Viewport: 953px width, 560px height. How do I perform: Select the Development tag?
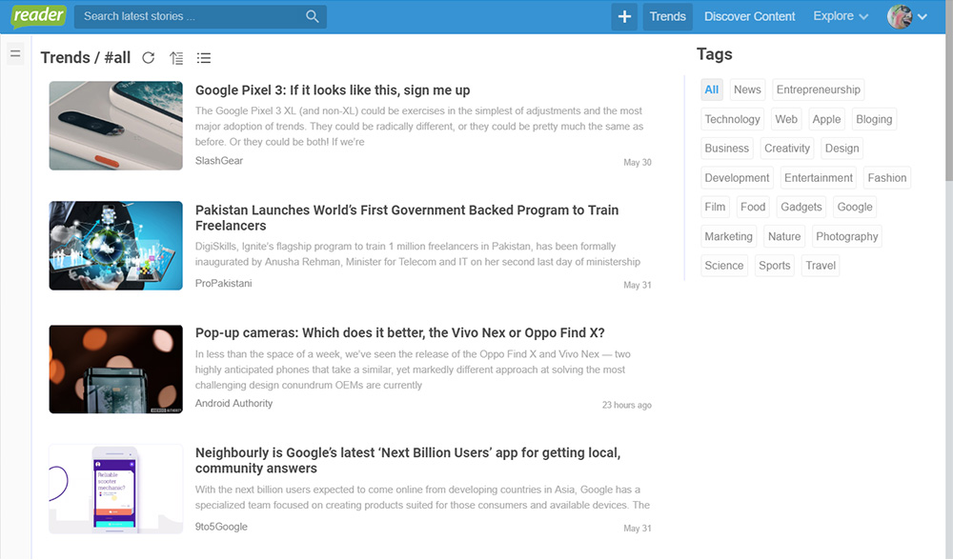click(x=737, y=178)
